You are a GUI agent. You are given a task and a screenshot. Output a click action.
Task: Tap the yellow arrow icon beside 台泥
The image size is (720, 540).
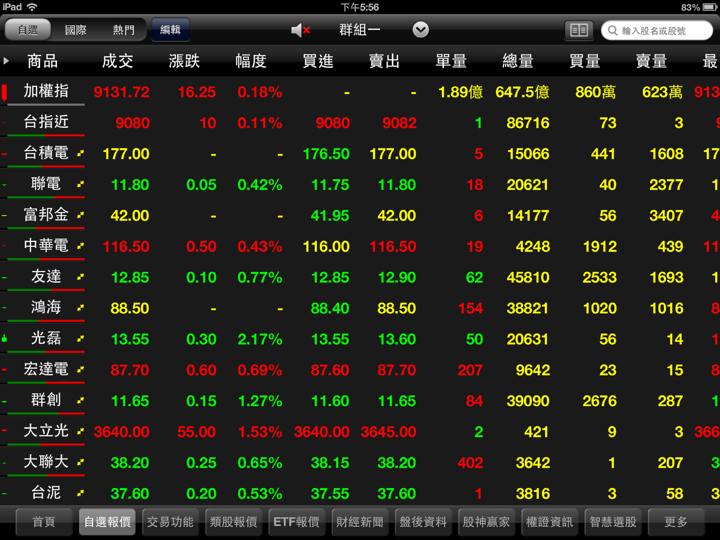[x=80, y=493]
